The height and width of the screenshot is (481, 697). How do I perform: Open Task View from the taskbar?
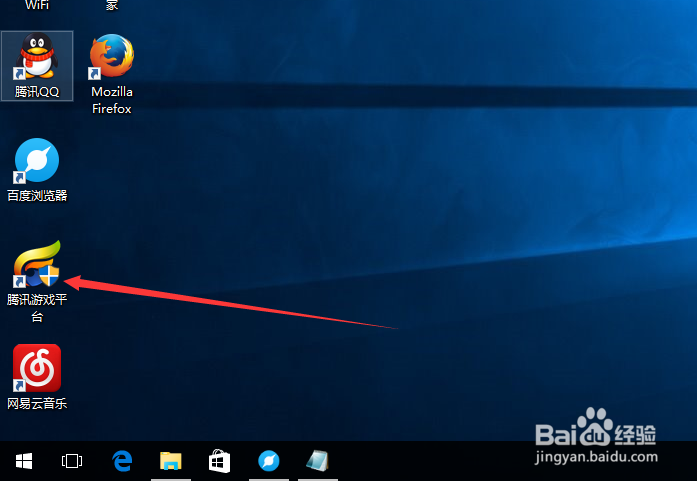click(72, 461)
